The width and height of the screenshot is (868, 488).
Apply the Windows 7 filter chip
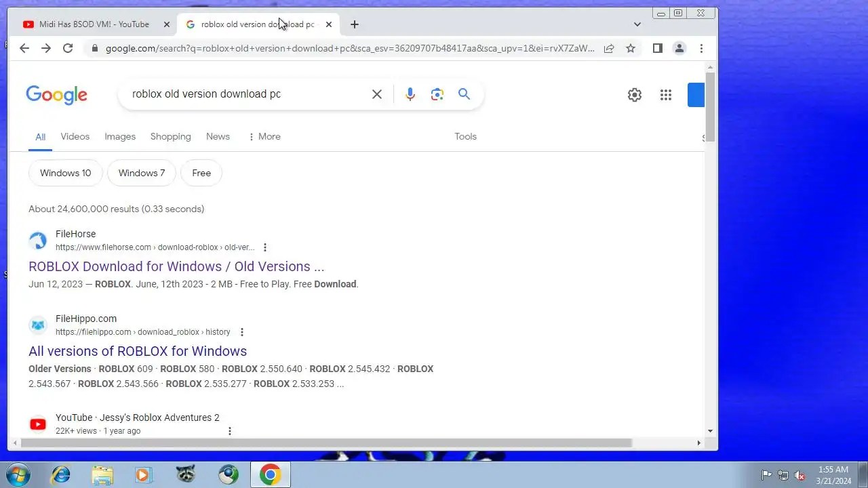(142, 173)
